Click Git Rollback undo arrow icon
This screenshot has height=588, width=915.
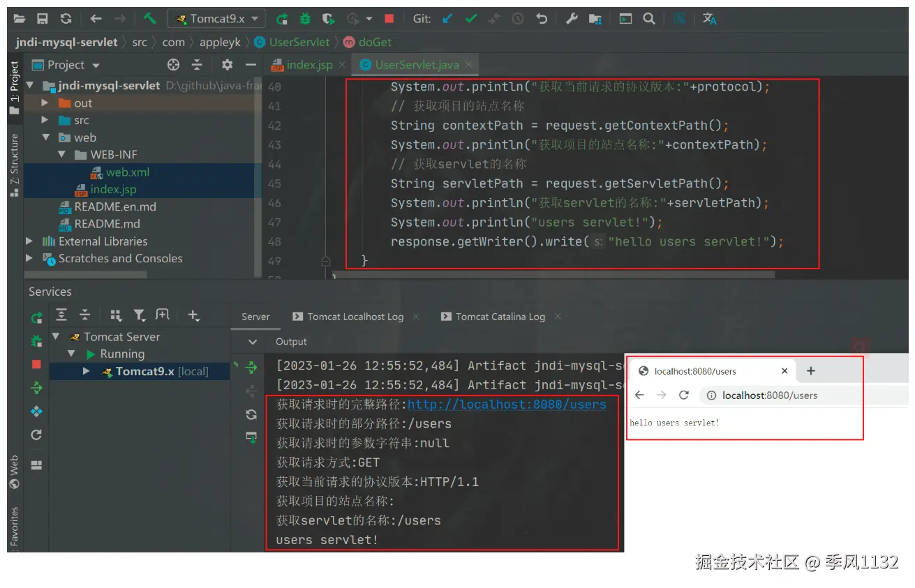[x=542, y=19]
